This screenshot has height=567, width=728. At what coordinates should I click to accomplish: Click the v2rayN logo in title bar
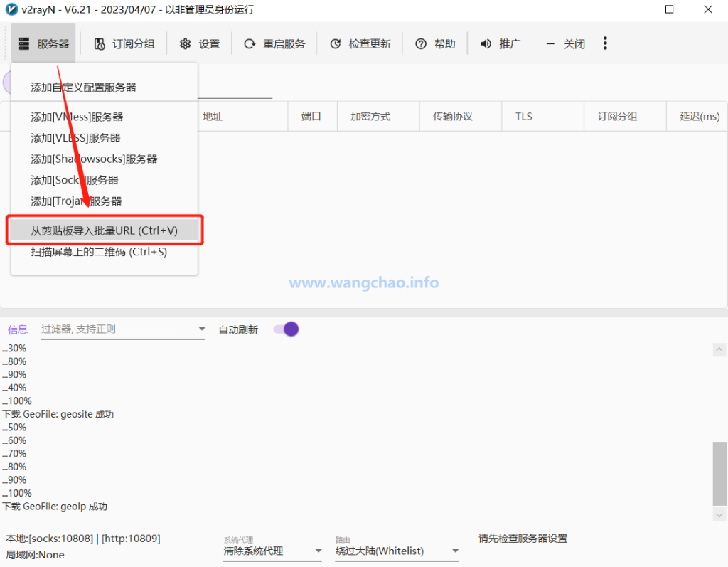pyautogui.click(x=11, y=9)
